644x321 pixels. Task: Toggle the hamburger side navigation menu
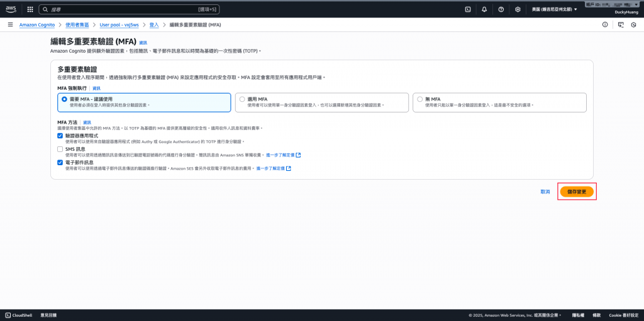[x=10, y=24]
